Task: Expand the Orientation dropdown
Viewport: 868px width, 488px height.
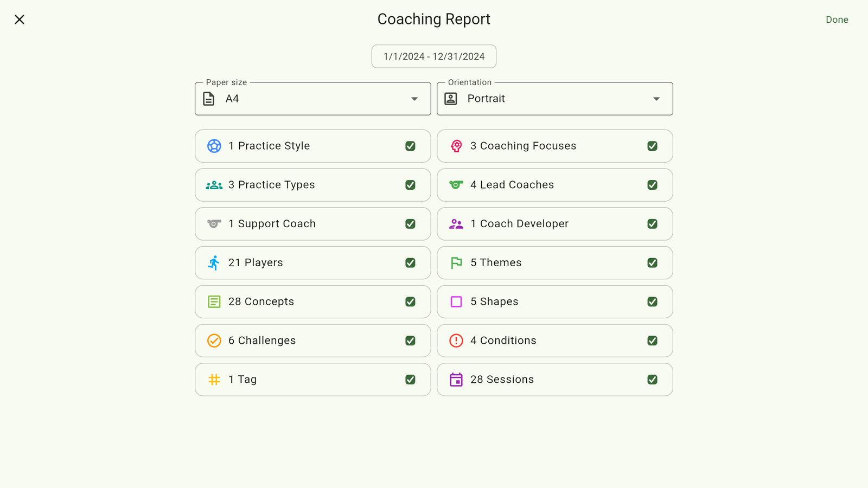Action: [554, 99]
